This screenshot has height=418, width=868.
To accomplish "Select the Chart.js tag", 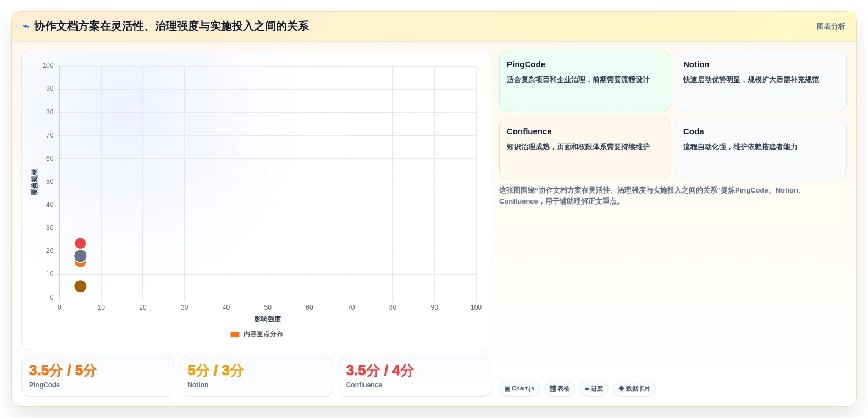I will (x=519, y=389).
